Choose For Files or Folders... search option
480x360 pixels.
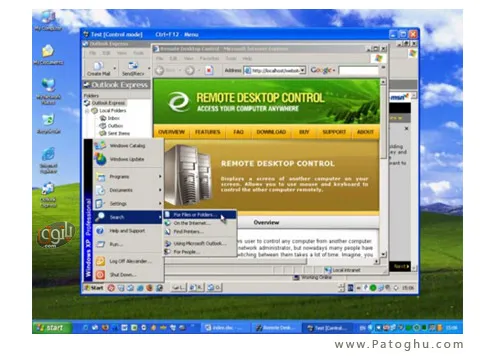click(200, 214)
